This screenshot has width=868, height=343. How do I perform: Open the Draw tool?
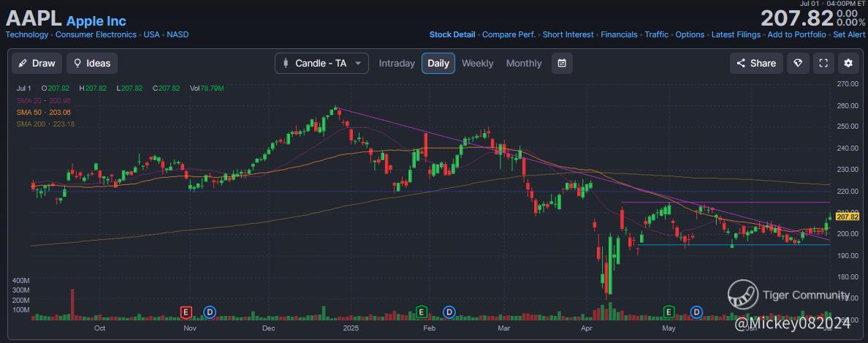click(x=37, y=63)
